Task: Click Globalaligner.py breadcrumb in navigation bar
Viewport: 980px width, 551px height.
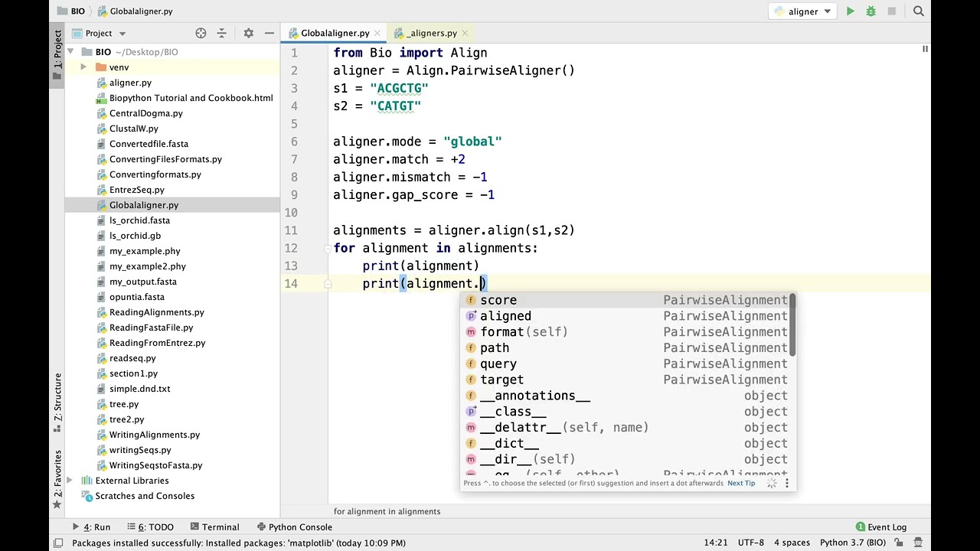Action: [x=134, y=11]
